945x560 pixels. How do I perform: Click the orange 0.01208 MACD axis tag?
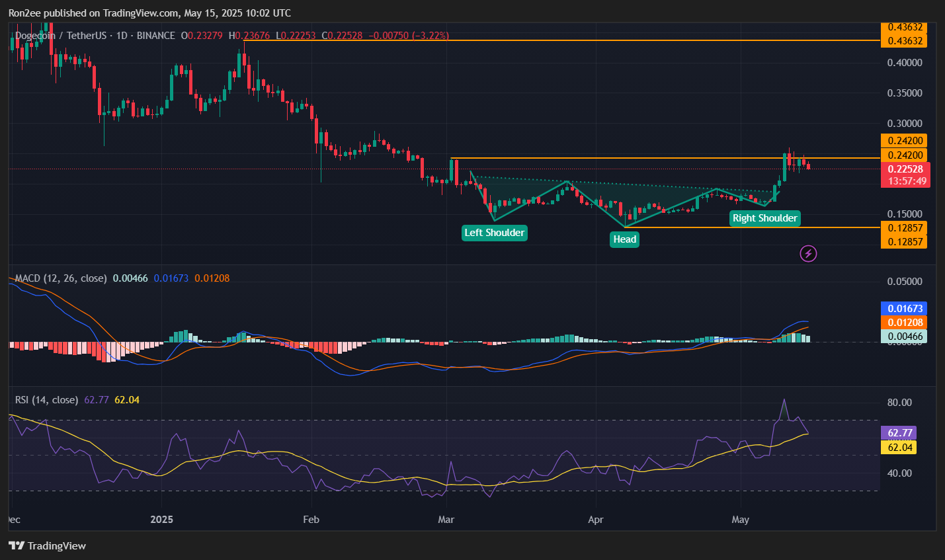[x=904, y=323]
